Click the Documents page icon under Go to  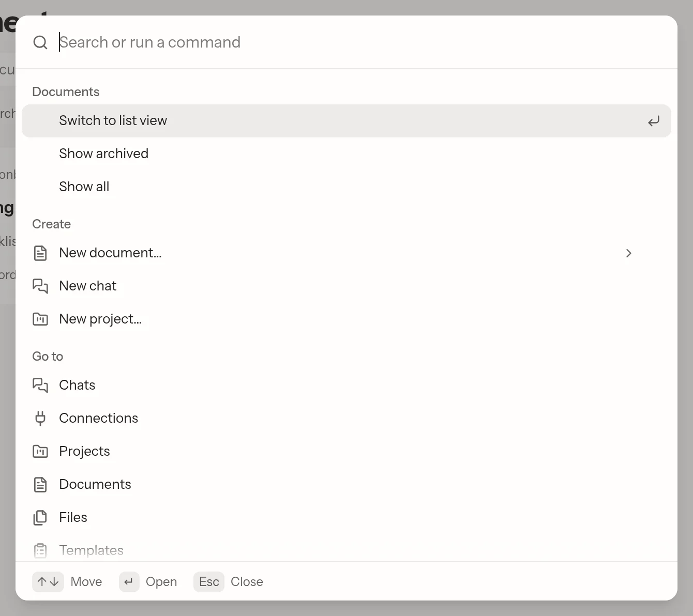[x=40, y=484]
